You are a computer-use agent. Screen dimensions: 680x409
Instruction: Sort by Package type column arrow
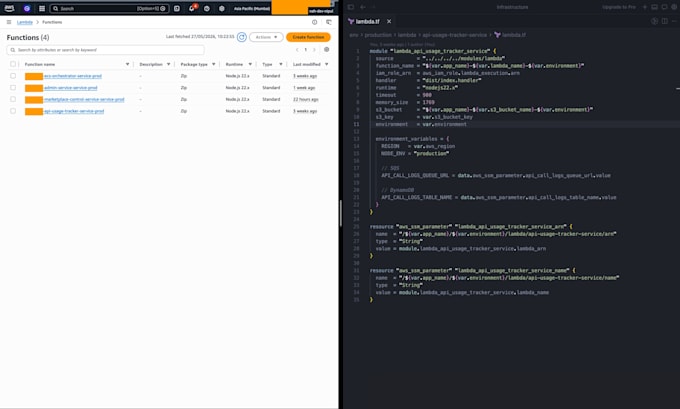tap(213, 64)
